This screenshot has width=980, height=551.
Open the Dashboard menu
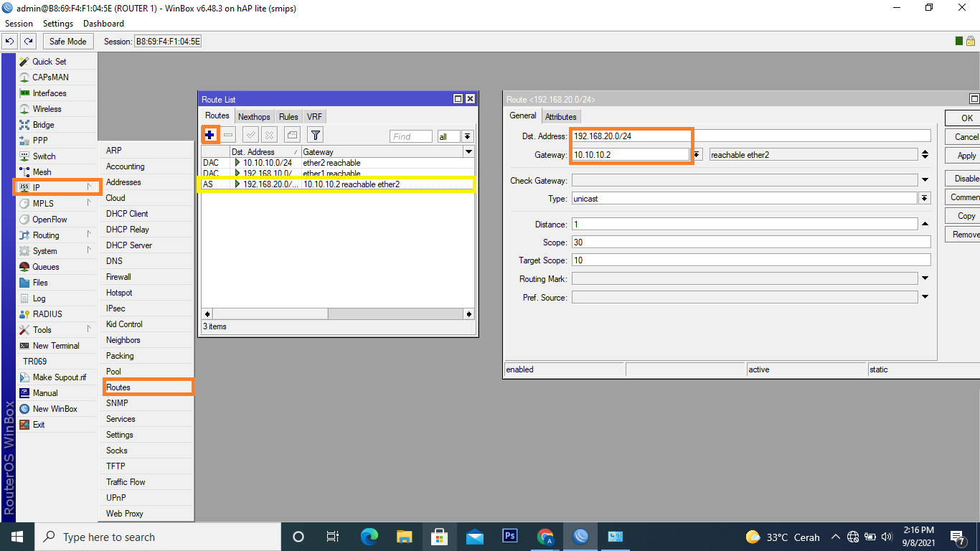(x=103, y=24)
